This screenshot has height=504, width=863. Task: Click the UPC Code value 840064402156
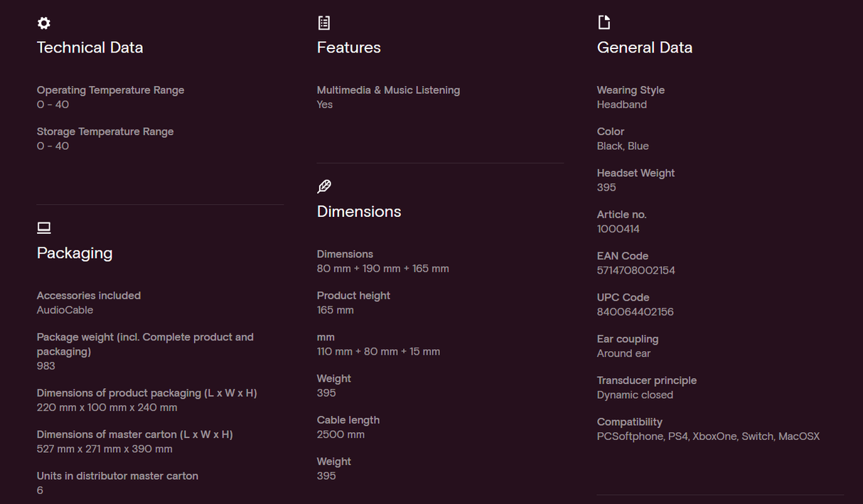click(x=636, y=312)
